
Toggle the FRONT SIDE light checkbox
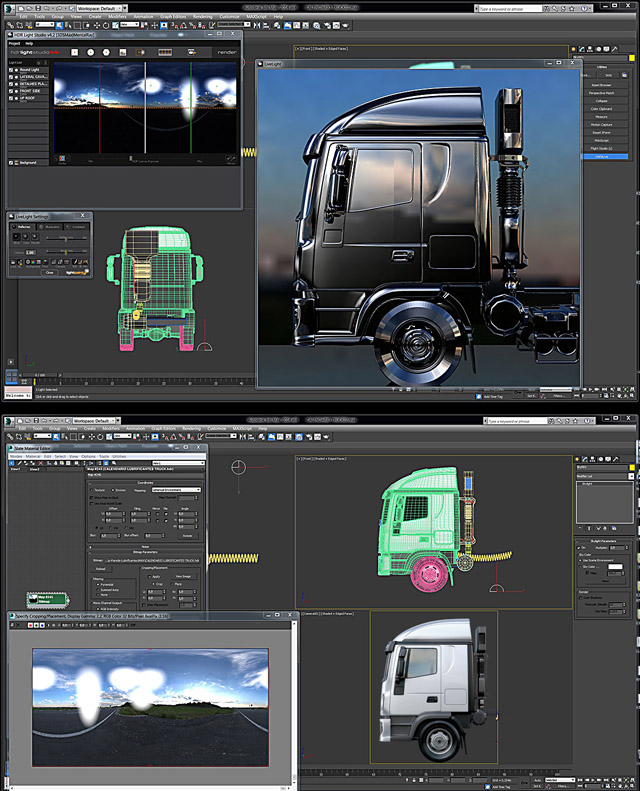pyautogui.click(x=11, y=91)
